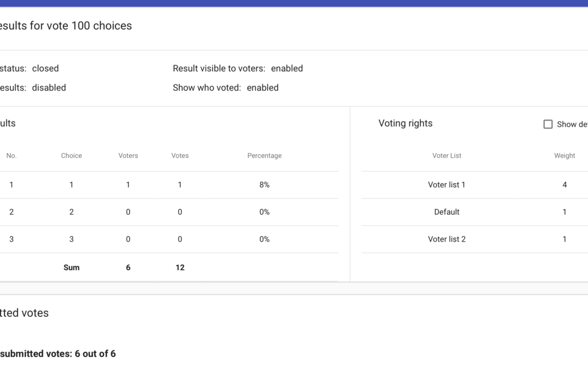Select the Default voter list row
This screenshot has height=368, width=588.
446,212
